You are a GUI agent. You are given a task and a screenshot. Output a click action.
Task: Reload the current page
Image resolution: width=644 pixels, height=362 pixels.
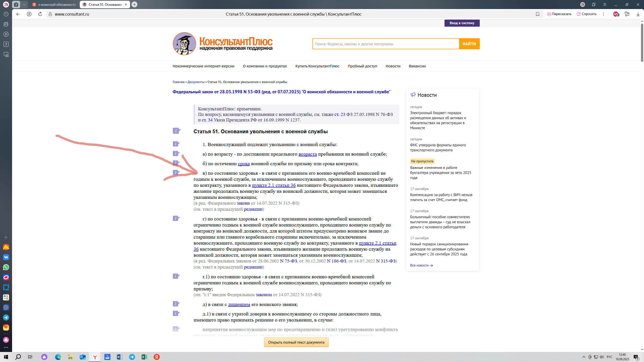point(40,14)
